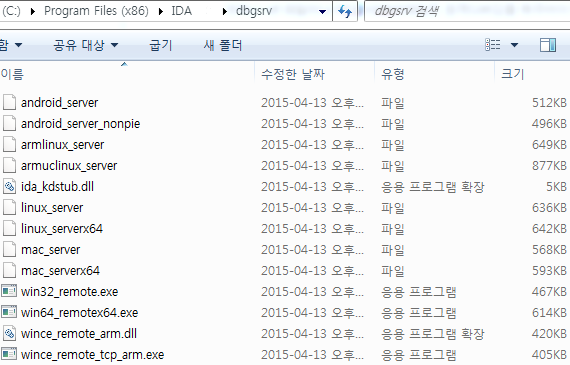Navigate to Program Files (x86) breadcrumb

(x=96, y=11)
